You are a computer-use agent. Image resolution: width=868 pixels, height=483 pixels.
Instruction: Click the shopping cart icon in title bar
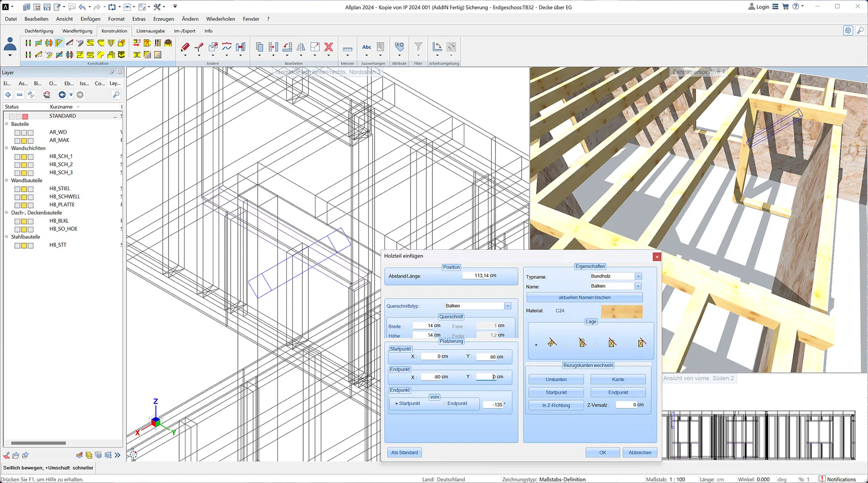(785, 7)
